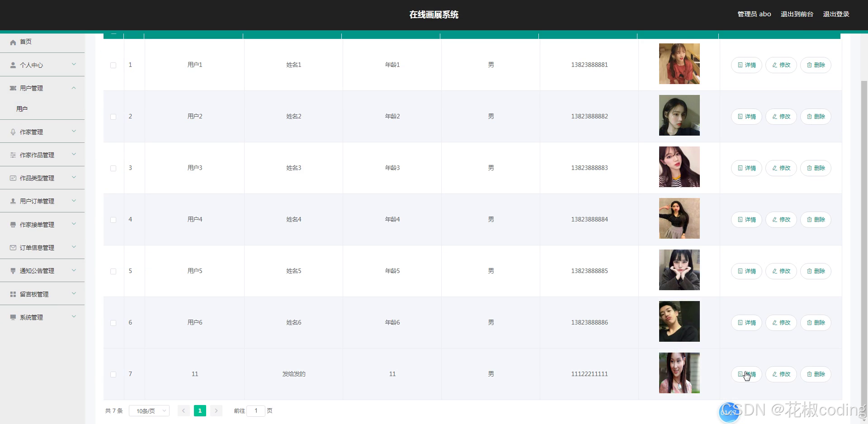Click the 前往 page number input

tap(256, 411)
